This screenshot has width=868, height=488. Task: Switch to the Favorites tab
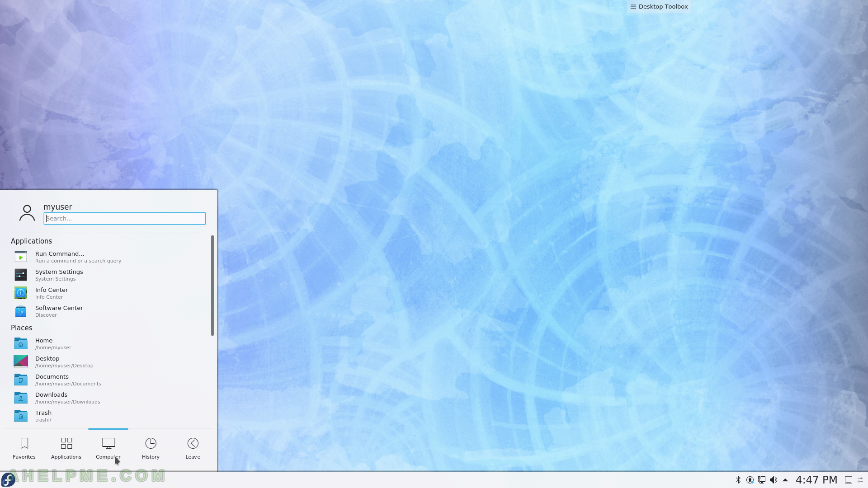click(24, 448)
